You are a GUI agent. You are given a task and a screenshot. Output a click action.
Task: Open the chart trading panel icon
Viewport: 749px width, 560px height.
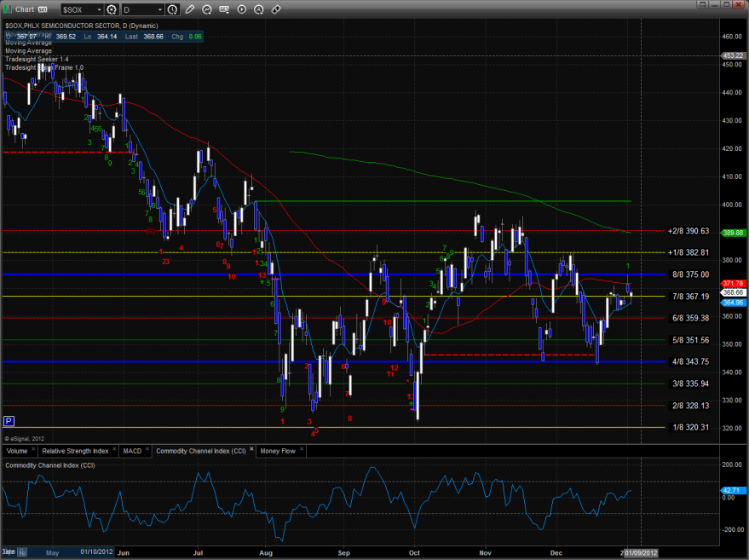[x=224, y=9]
